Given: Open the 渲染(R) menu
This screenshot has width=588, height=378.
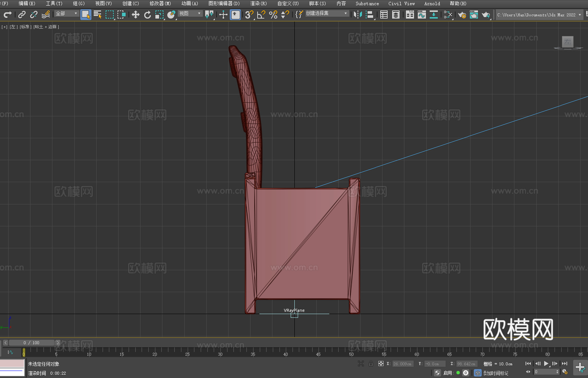Looking at the screenshot, I should (x=258, y=3).
